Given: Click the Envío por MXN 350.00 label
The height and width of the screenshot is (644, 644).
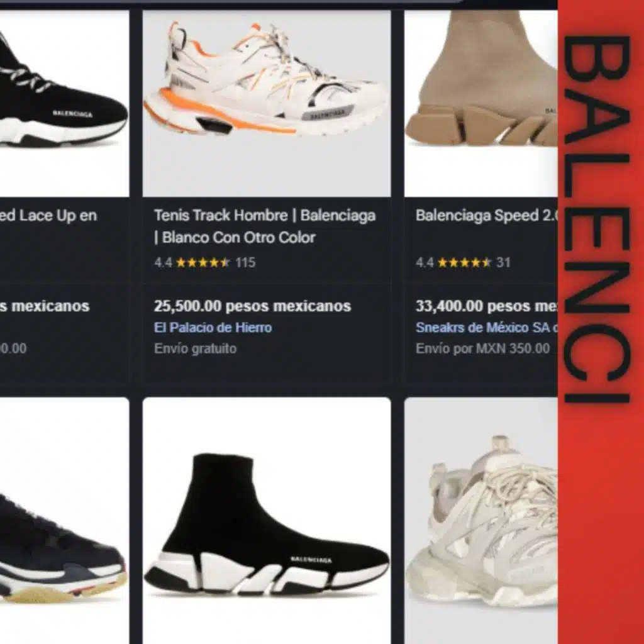Looking at the screenshot, I should tap(482, 348).
